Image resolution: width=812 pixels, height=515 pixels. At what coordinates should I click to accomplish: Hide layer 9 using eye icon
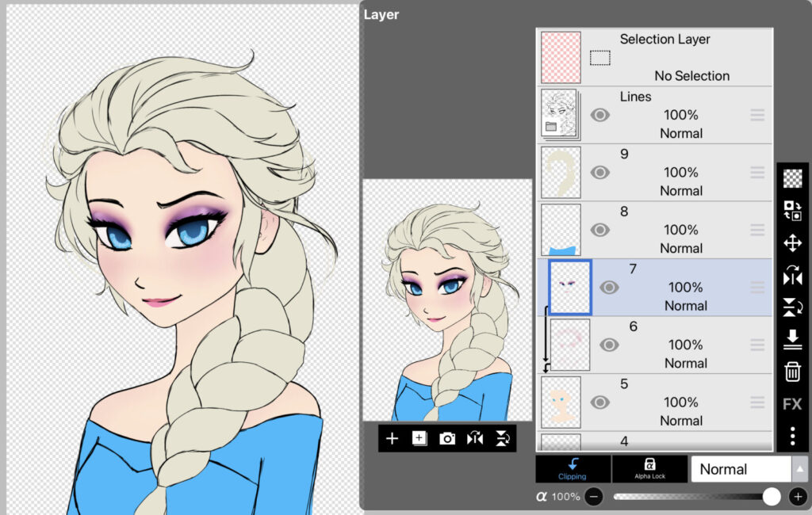tap(600, 173)
